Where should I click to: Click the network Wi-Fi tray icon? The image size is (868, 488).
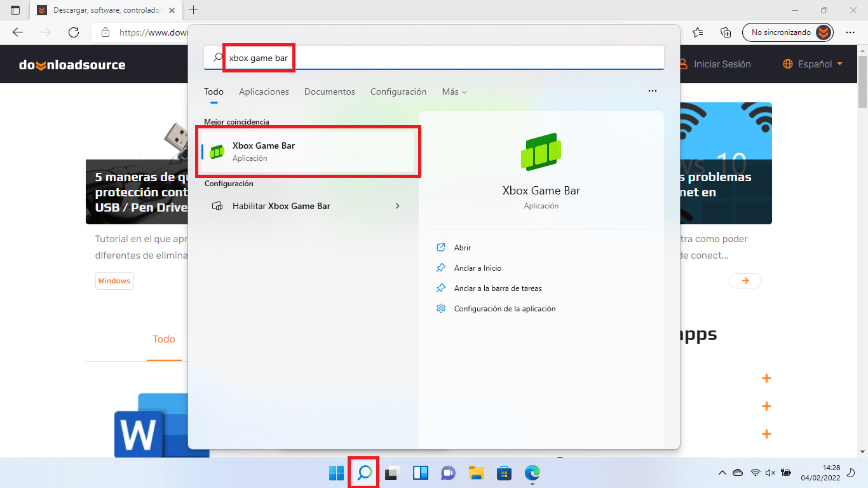(756, 473)
